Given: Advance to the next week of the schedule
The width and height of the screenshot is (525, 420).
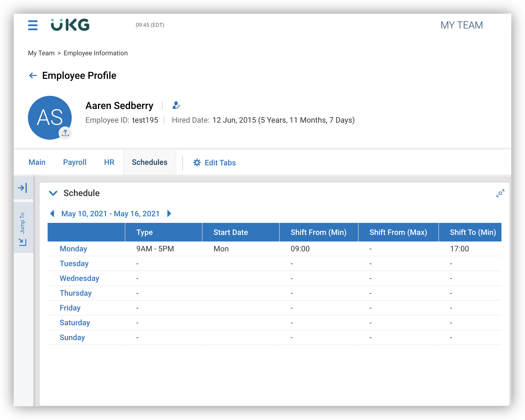Looking at the screenshot, I should 169,214.
